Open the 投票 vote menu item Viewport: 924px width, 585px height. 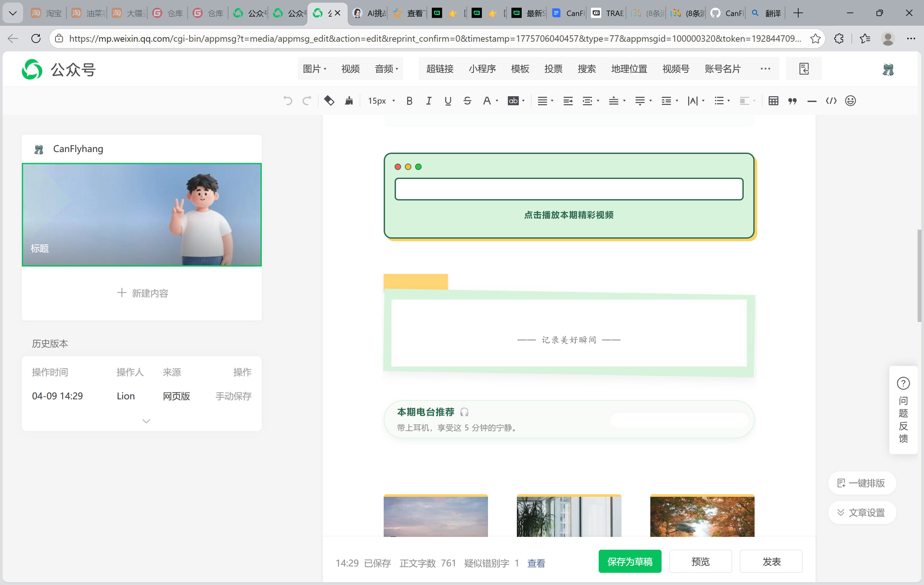[x=553, y=69]
